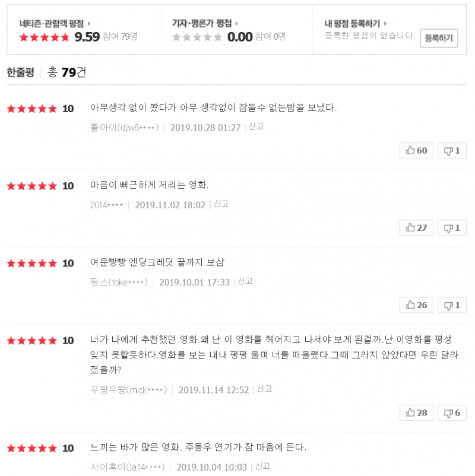The height and width of the screenshot is (476, 475).
Task: Report the 우왕우왕 review via 신고
Action: pyautogui.click(x=264, y=389)
